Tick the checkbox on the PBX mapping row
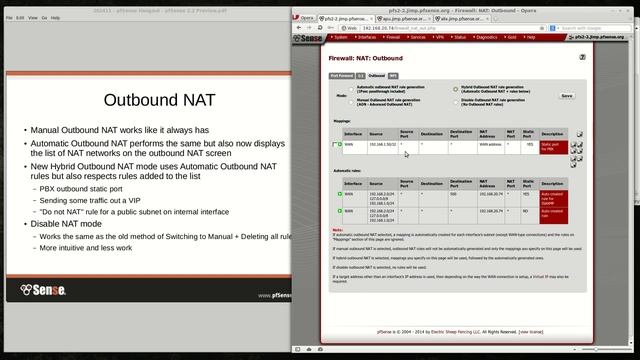640x360 pixels. click(335, 144)
